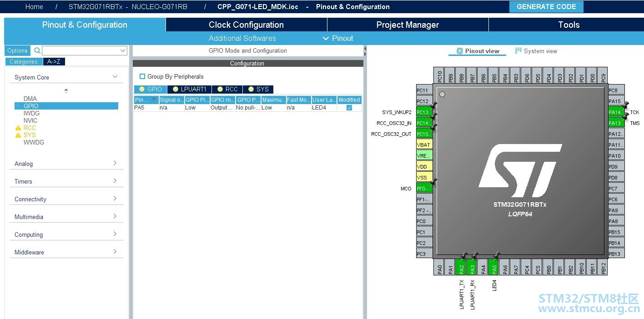Screen dimensions: 644x319
Task: Click the System view grid icon
Action: pyautogui.click(x=518, y=51)
